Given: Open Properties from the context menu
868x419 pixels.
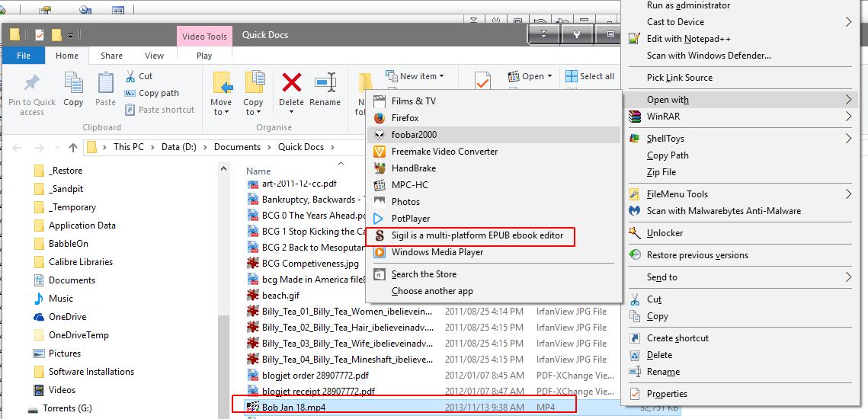Looking at the screenshot, I should [x=667, y=394].
